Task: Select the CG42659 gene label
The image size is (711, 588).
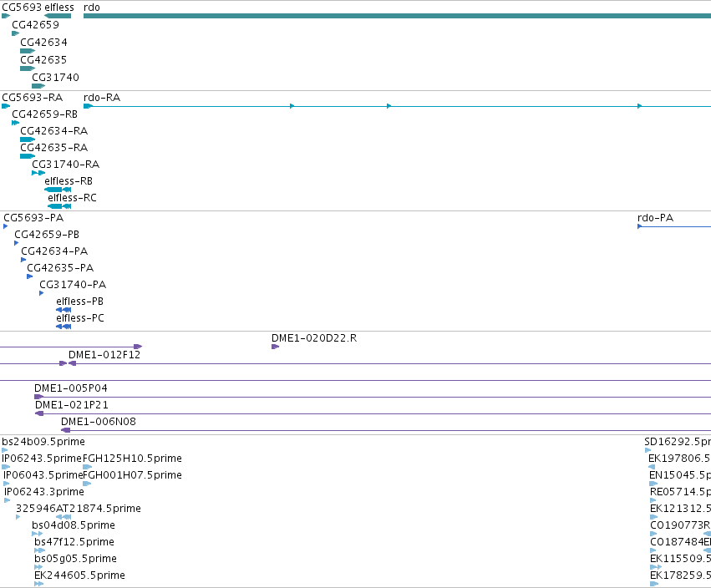Action: (x=35, y=25)
